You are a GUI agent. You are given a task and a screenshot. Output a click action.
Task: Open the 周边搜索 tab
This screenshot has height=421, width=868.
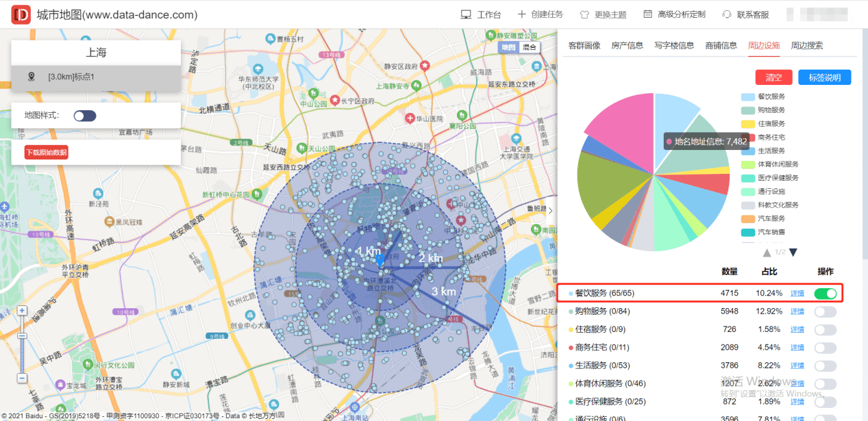(807, 46)
